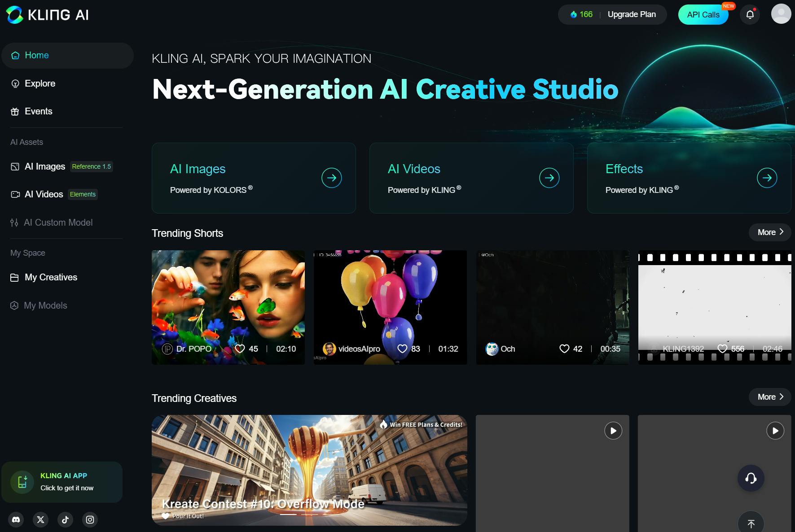Click the Elements badge
The width and height of the screenshot is (795, 532).
coord(83,194)
